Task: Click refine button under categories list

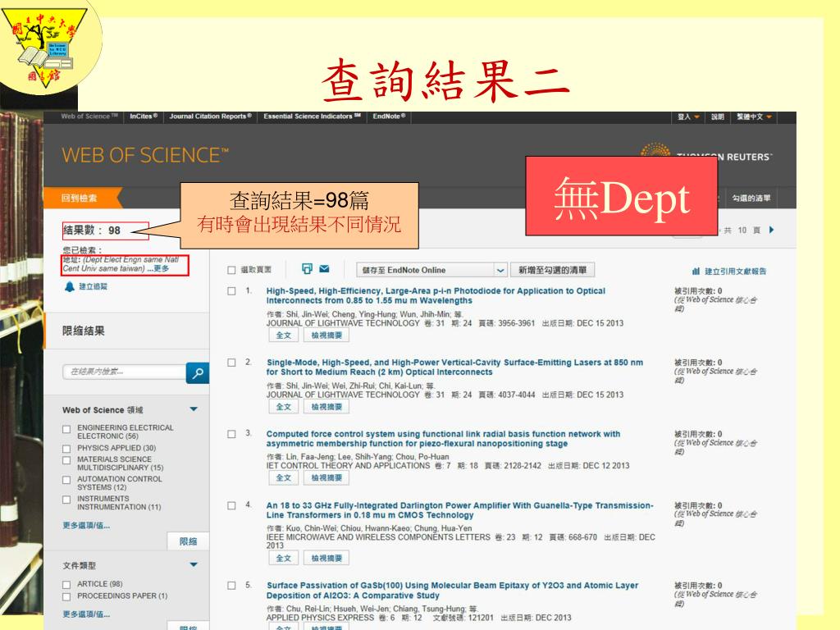Action: click(x=188, y=541)
